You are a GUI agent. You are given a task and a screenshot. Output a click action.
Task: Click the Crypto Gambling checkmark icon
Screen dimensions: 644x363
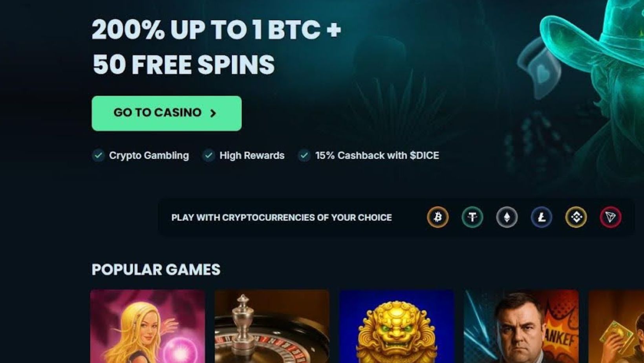98,156
